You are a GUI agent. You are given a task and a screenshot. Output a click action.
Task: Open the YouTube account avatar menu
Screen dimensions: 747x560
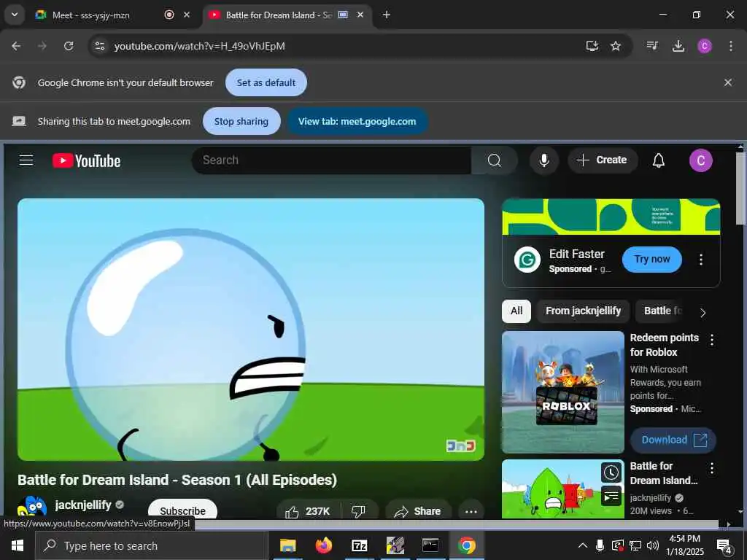point(701,160)
